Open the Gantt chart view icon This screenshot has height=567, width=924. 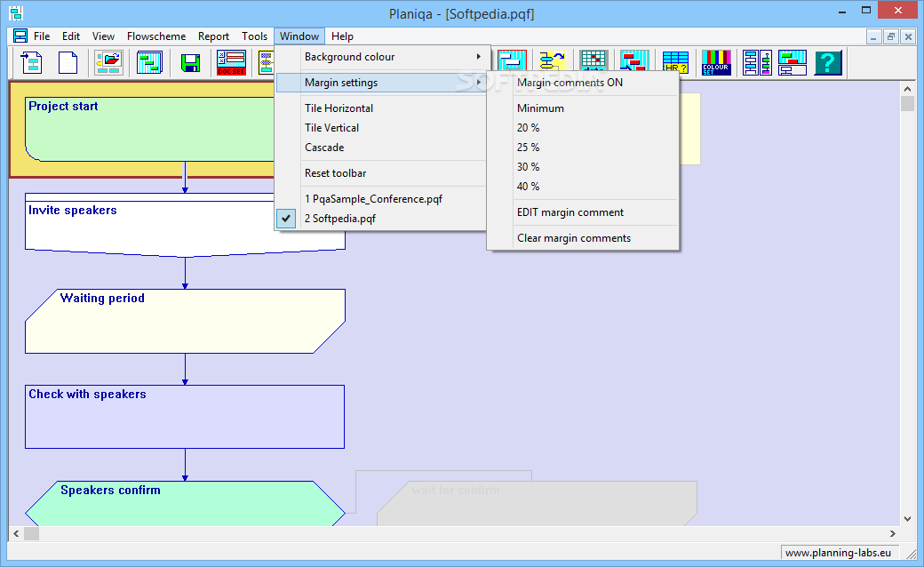click(x=149, y=62)
